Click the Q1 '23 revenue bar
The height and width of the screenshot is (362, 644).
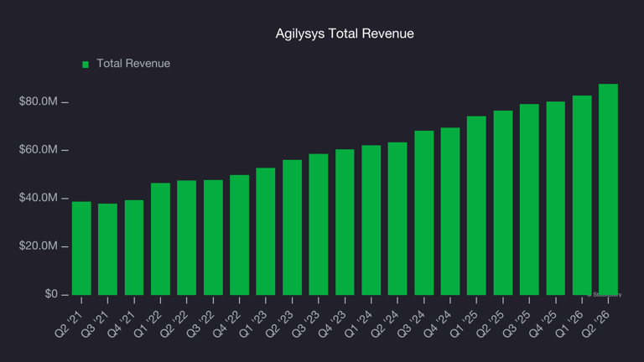coord(266,231)
